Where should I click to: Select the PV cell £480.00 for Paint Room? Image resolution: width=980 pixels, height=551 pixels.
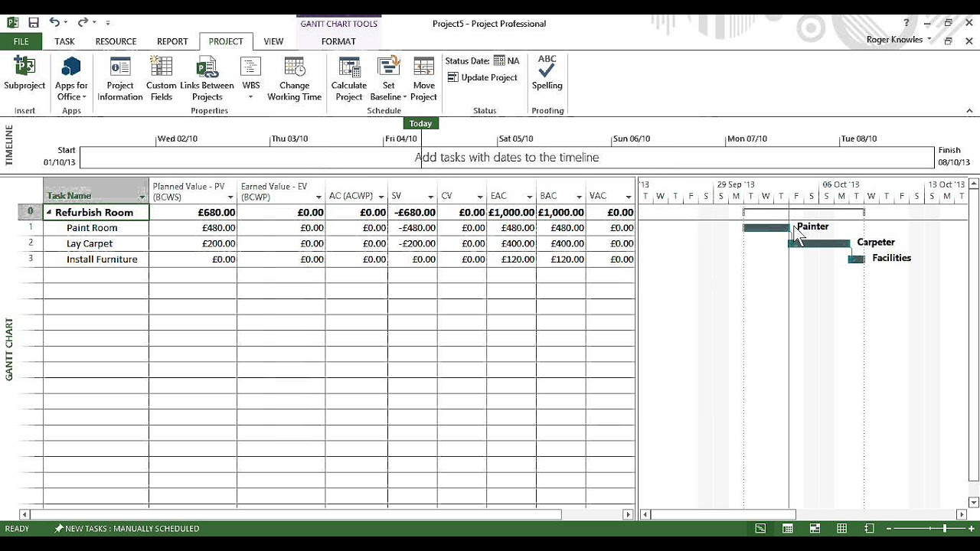point(193,228)
